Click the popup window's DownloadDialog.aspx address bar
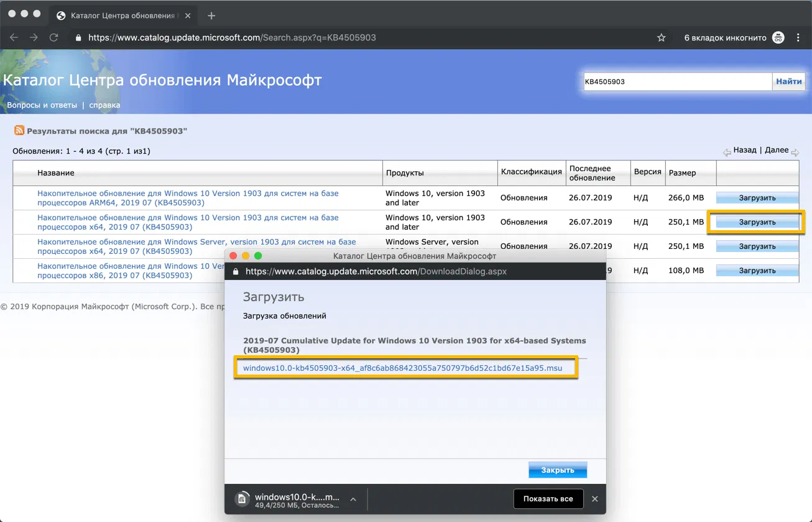 pos(376,271)
